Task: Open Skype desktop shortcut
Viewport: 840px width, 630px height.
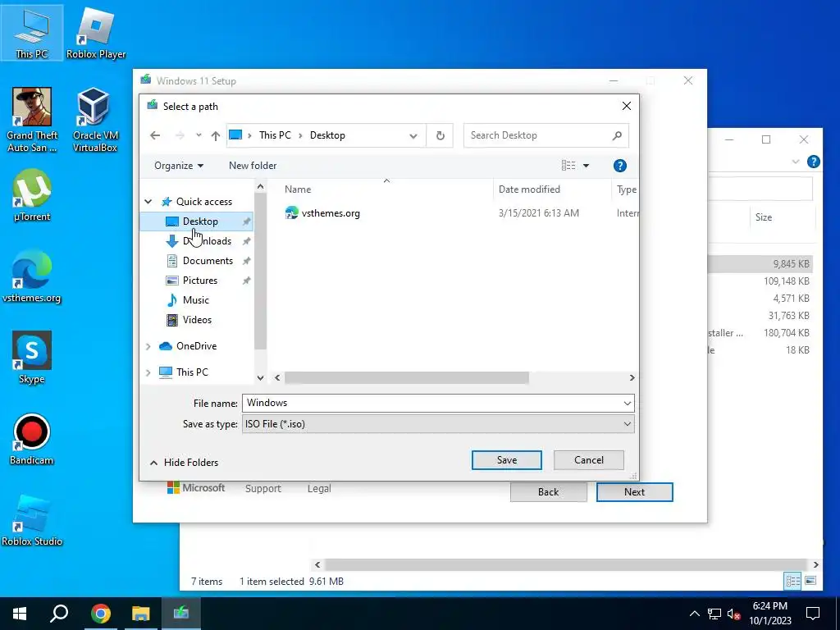Action: 32,357
